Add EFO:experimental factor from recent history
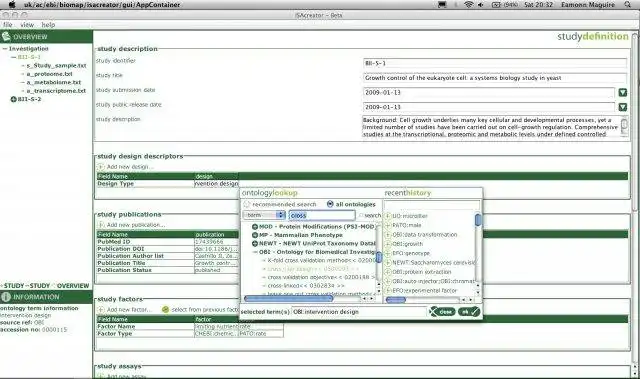The image size is (640, 379). click(x=388, y=290)
